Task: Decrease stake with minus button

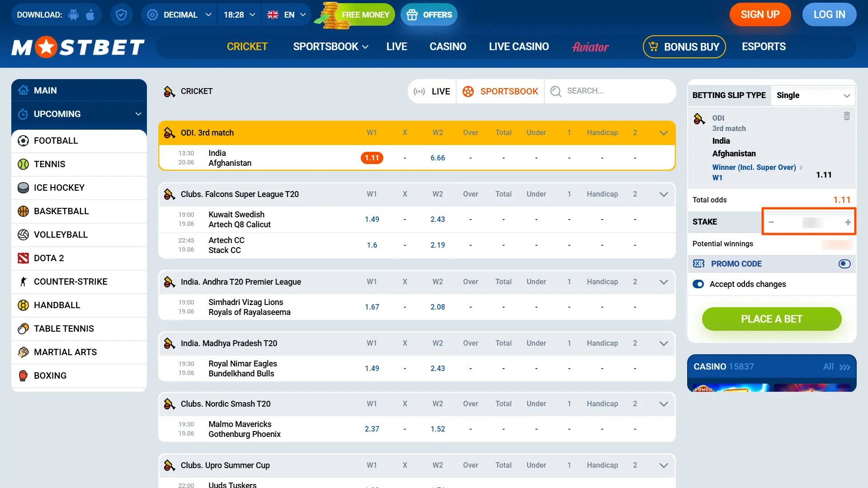Action: coord(771,222)
